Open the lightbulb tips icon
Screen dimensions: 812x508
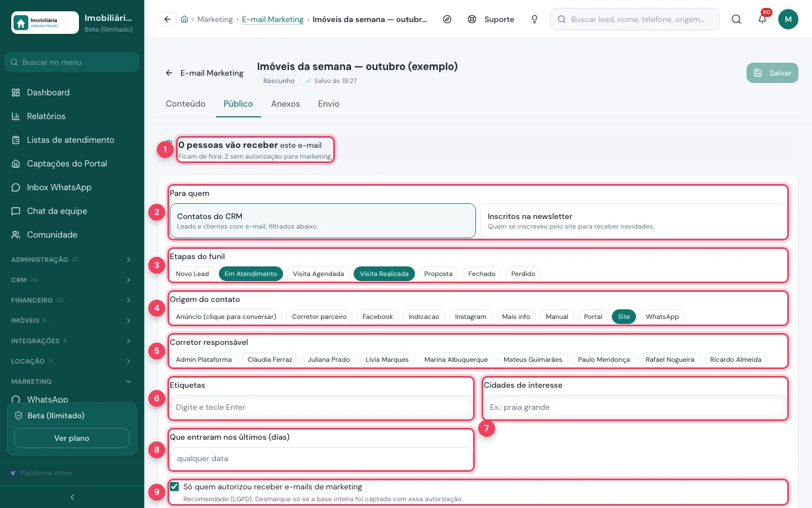click(535, 19)
